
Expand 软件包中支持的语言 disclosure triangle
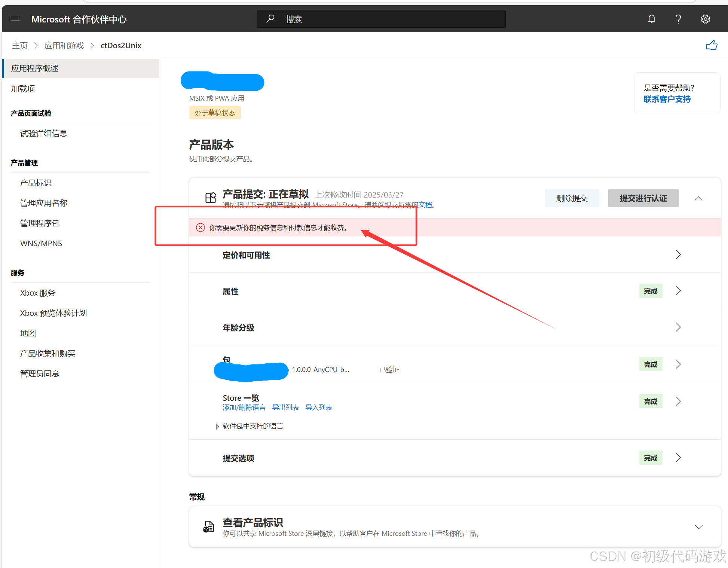[x=217, y=426]
